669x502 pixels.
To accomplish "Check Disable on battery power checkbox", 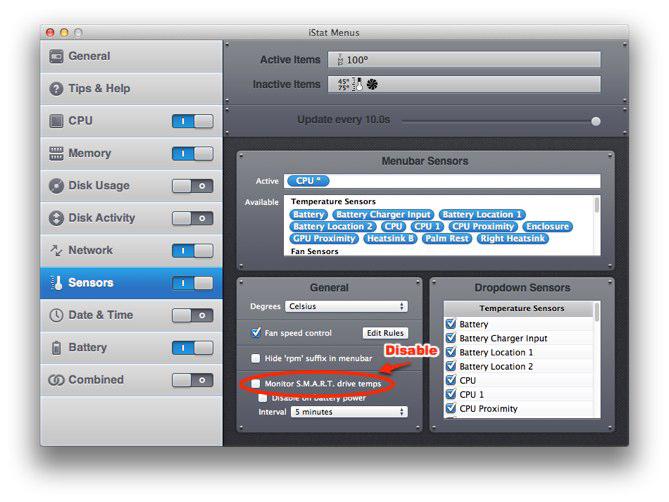I will coord(263,398).
